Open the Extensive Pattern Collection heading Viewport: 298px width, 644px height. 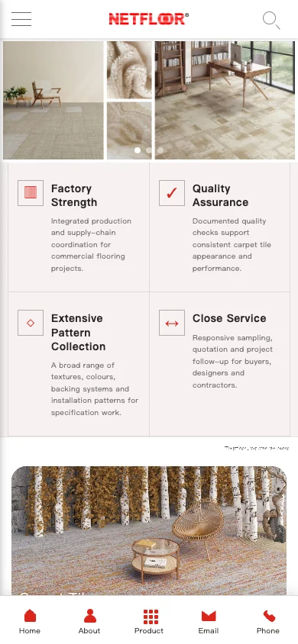[x=78, y=332]
